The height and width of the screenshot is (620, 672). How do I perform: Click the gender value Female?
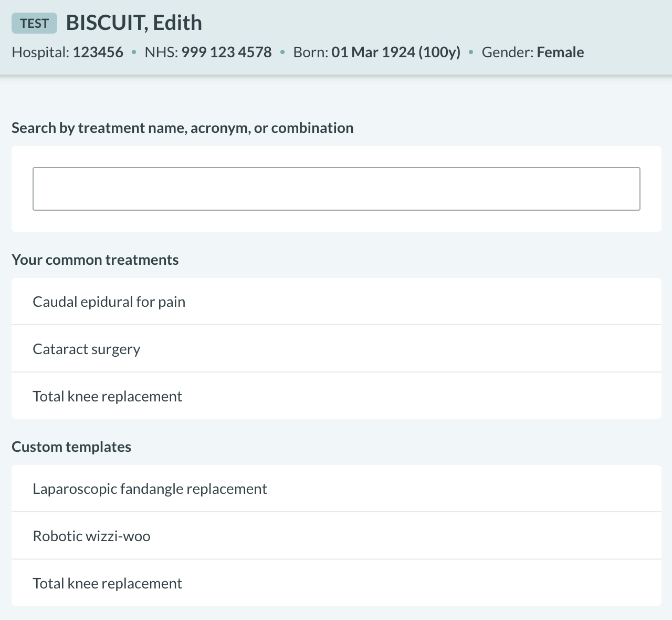coord(560,53)
